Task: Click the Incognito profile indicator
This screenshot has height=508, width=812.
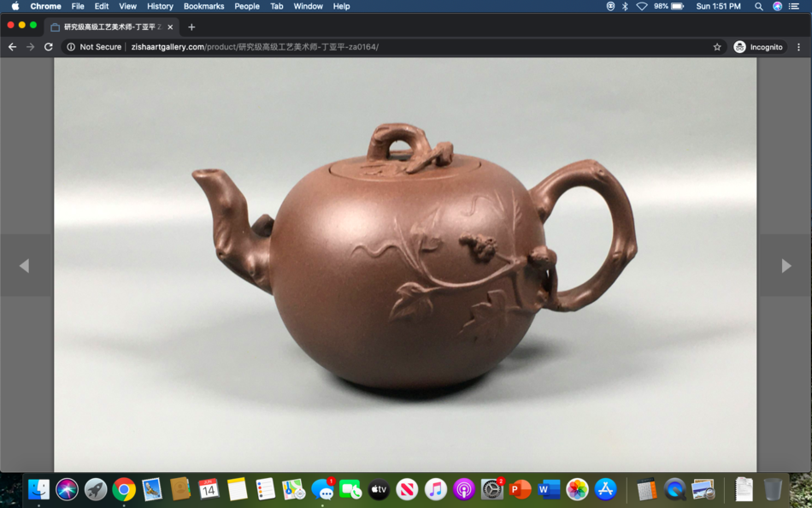Action: tap(758, 47)
